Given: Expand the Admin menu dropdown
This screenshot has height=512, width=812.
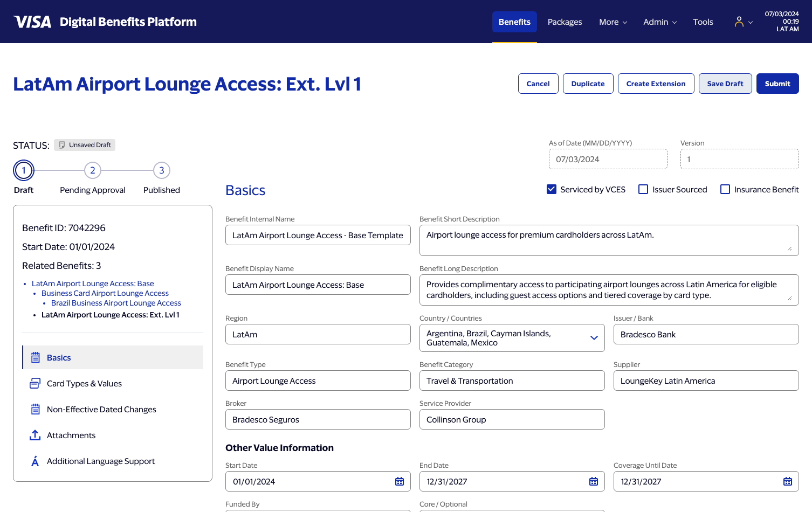Looking at the screenshot, I should pyautogui.click(x=660, y=22).
